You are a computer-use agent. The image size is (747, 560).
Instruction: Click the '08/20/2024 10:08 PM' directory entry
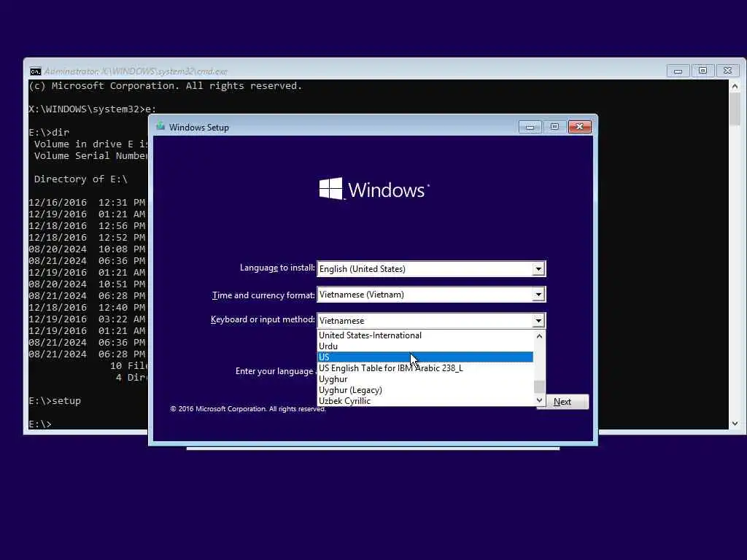click(x=88, y=249)
